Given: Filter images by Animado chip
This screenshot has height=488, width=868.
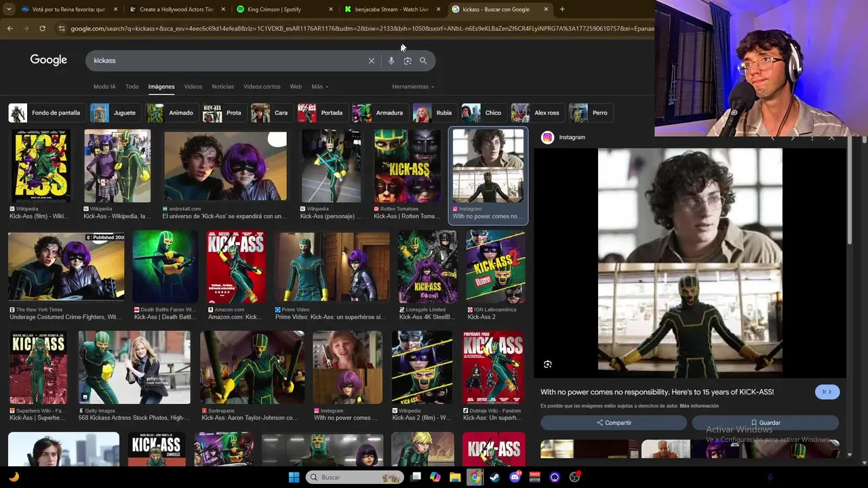Looking at the screenshot, I should point(171,113).
